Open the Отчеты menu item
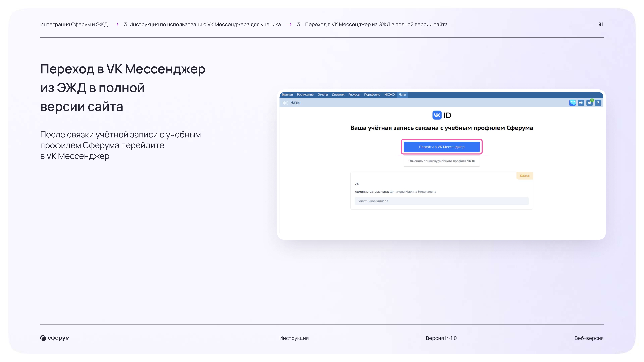The image size is (644, 362). (x=322, y=94)
